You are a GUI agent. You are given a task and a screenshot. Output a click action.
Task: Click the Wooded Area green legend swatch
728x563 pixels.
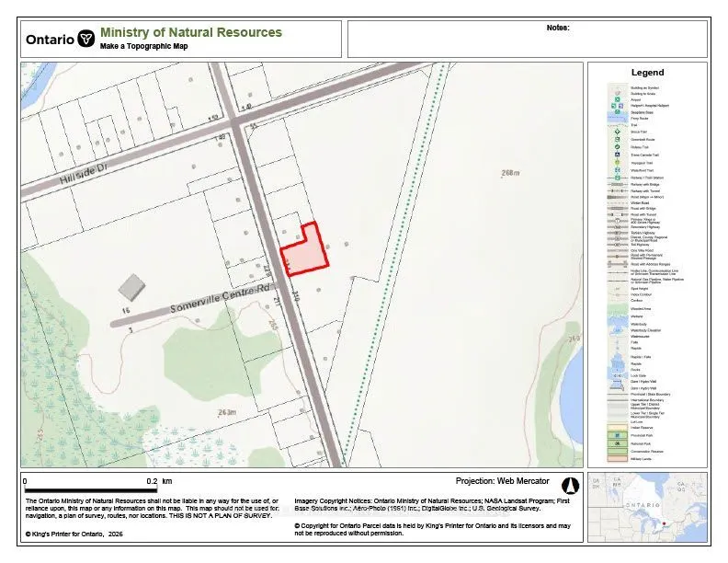(618, 308)
